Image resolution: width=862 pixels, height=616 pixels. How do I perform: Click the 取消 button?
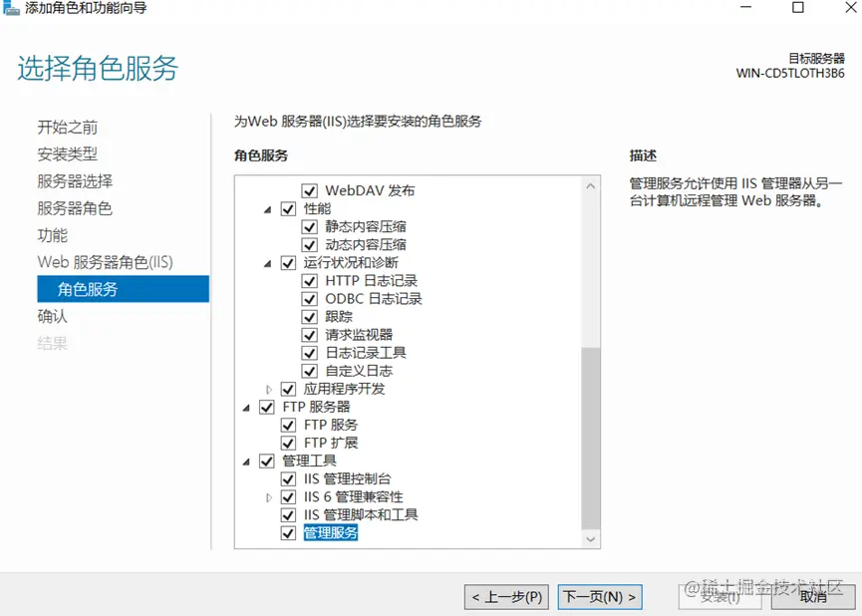[813, 597]
